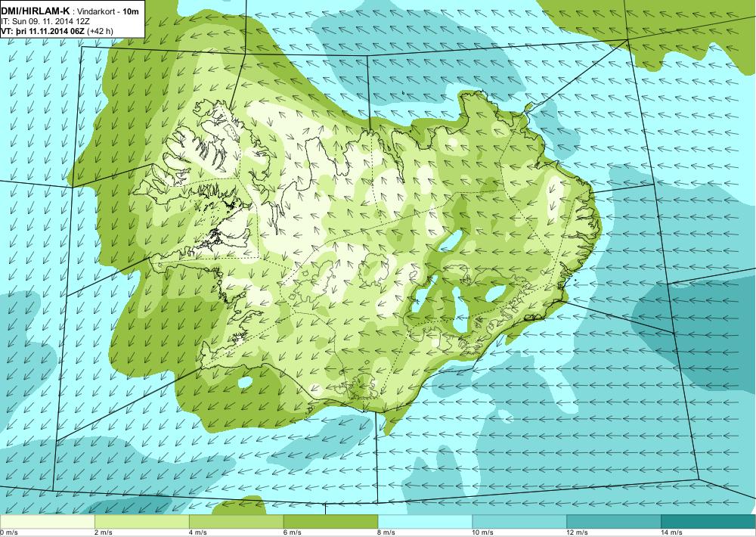Viewport: 756px width, 537px height.
Task: Click the '8 m/s' legend label
Action: pos(387,532)
